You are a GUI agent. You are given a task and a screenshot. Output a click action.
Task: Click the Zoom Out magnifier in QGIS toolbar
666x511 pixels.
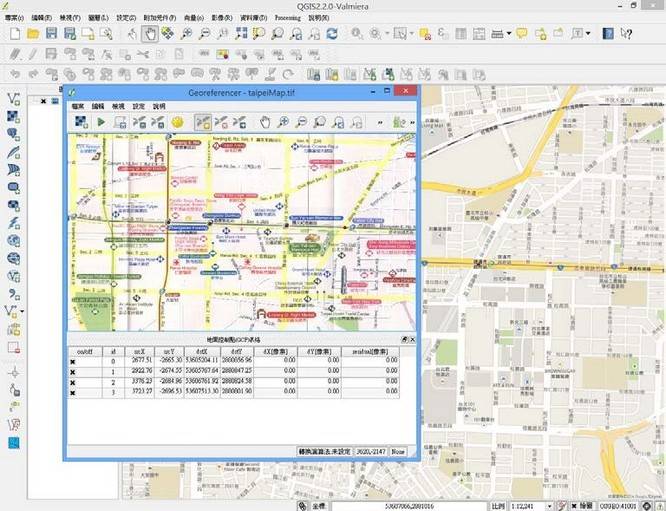(204, 34)
